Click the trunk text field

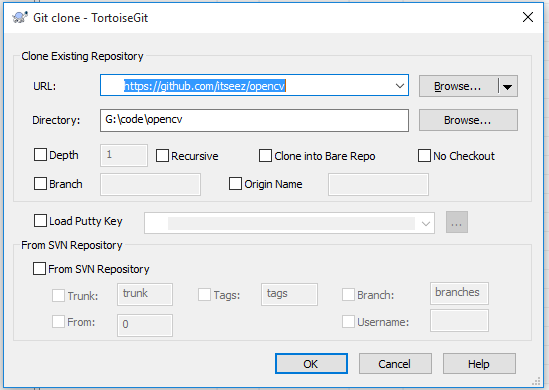[145, 294]
